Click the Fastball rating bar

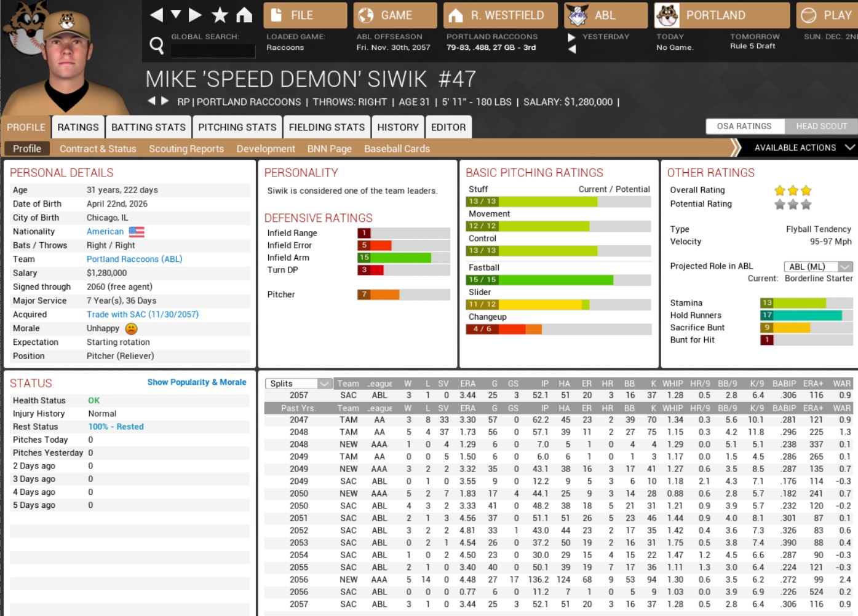click(558, 280)
